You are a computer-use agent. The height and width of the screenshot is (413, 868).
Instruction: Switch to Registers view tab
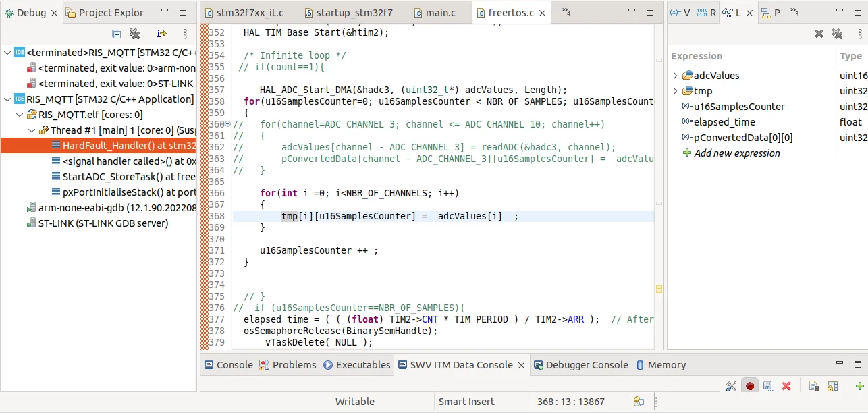(706, 13)
